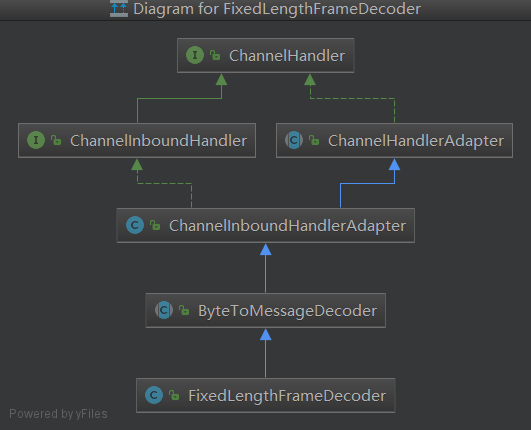Click ChannelInboundHandlerAdapter class icon

pyautogui.click(x=135, y=225)
